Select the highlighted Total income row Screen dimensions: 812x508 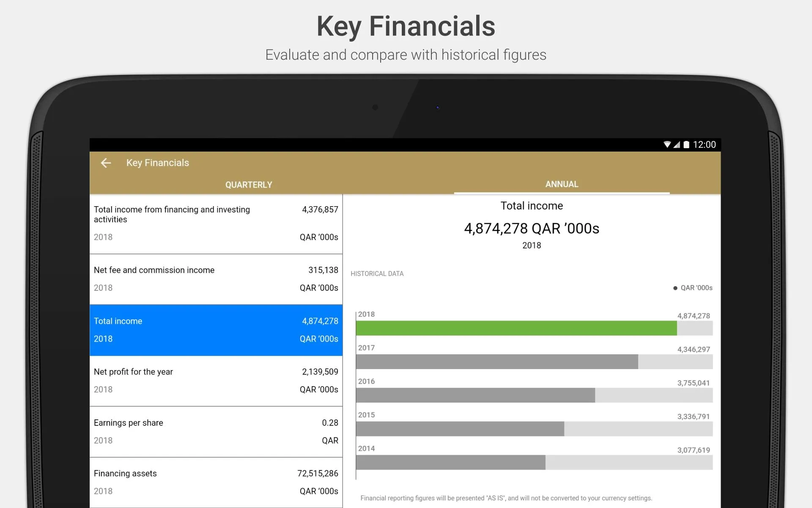(216, 330)
